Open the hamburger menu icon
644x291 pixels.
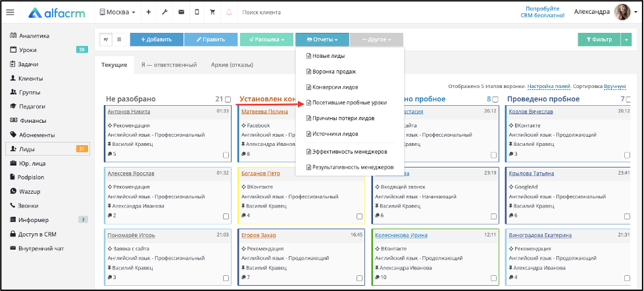point(10,12)
